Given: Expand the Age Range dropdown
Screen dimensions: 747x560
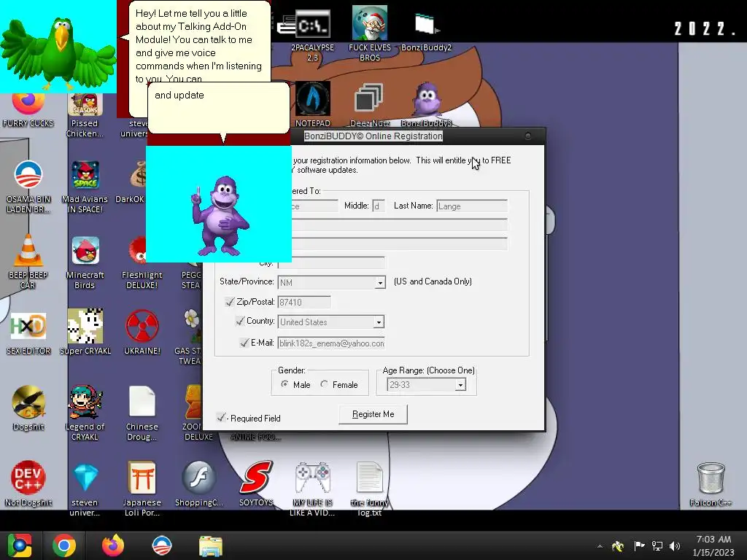Looking at the screenshot, I should (460, 385).
